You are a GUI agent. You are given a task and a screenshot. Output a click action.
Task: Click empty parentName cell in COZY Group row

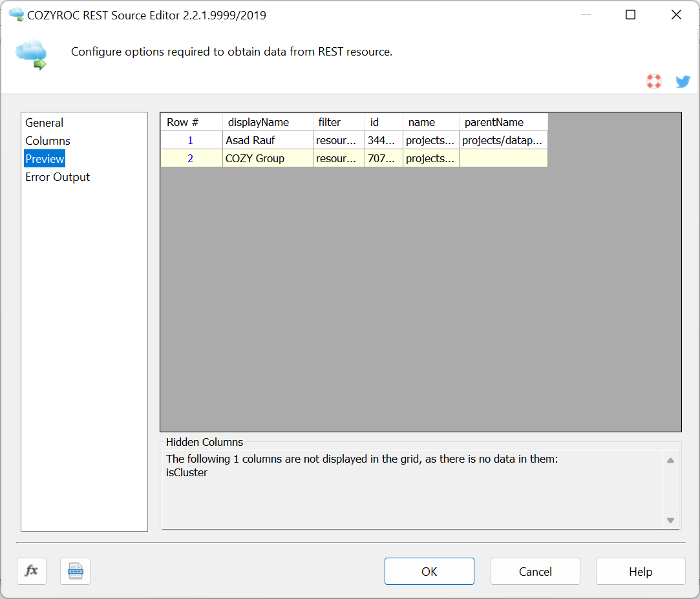(x=504, y=158)
